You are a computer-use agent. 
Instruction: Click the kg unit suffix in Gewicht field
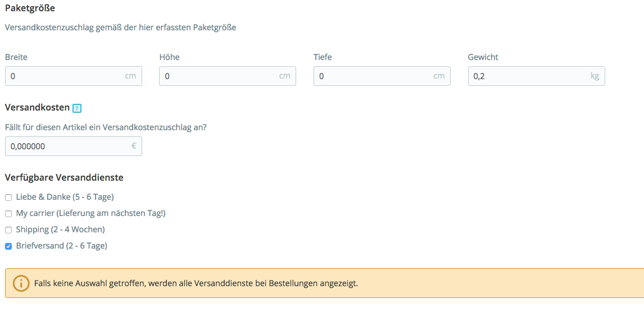(595, 76)
